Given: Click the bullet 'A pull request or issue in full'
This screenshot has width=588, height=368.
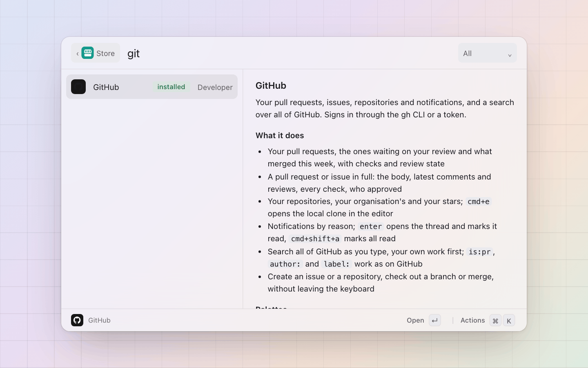Looking at the screenshot, I should (379, 183).
